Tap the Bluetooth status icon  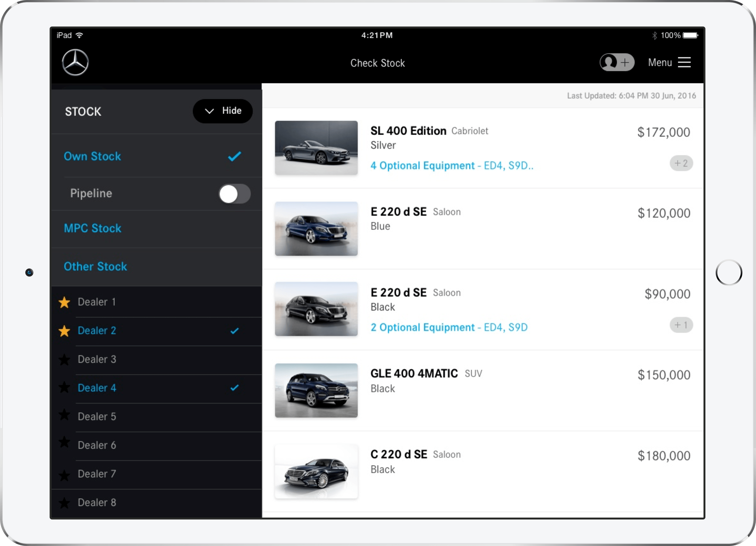click(655, 35)
